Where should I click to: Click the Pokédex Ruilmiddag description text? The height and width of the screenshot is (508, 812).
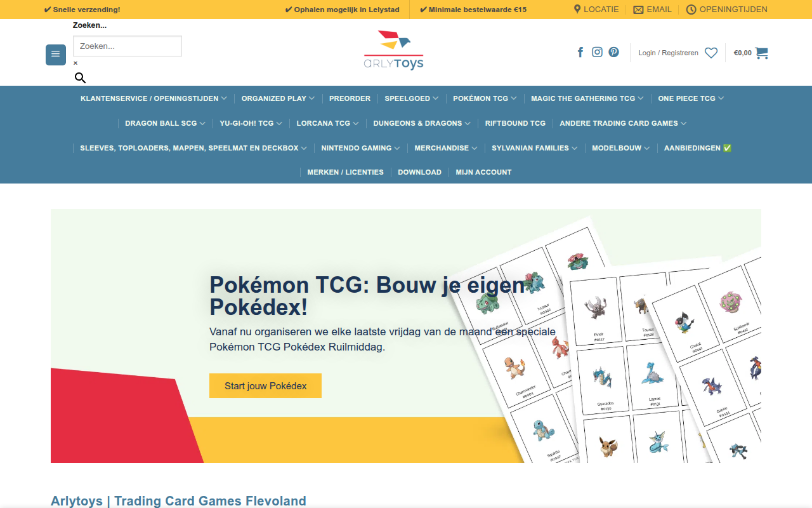click(x=383, y=339)
